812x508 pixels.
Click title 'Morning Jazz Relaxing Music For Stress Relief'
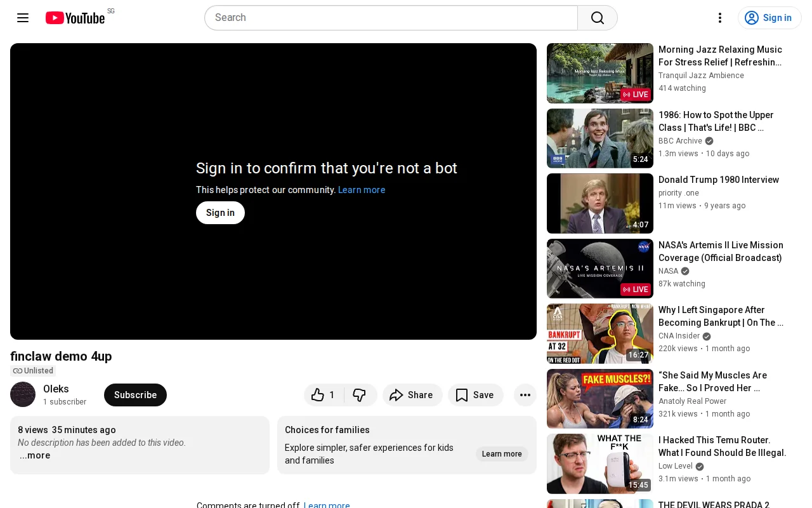click(721, 56)
